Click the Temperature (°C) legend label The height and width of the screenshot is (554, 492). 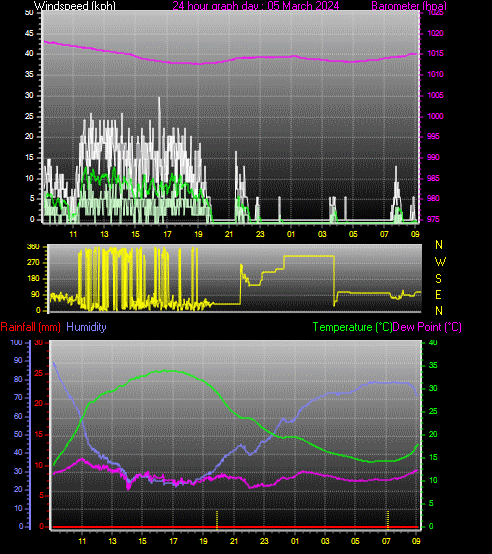tap(352, 327)
